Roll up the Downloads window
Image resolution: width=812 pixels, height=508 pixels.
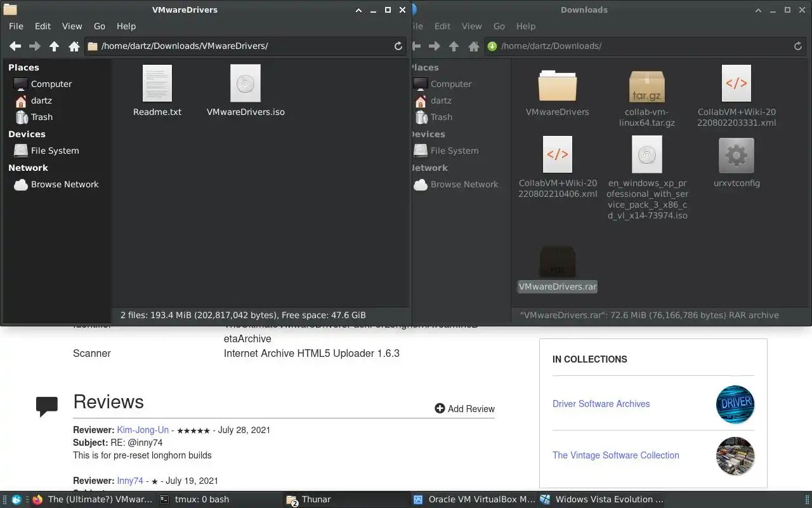pos(758,10)
